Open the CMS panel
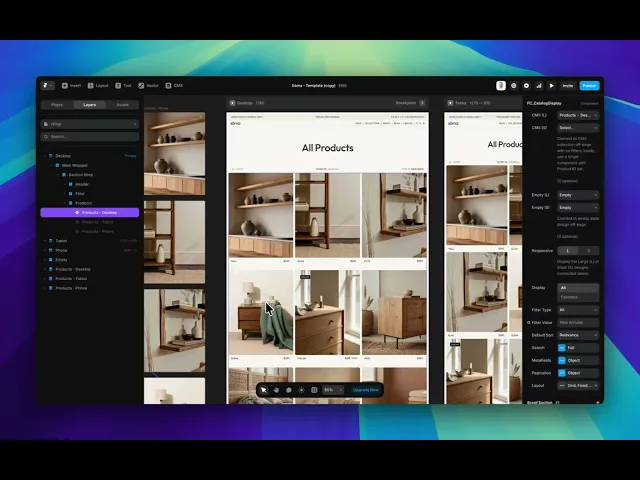640x480 pixels. click(174, 86)
